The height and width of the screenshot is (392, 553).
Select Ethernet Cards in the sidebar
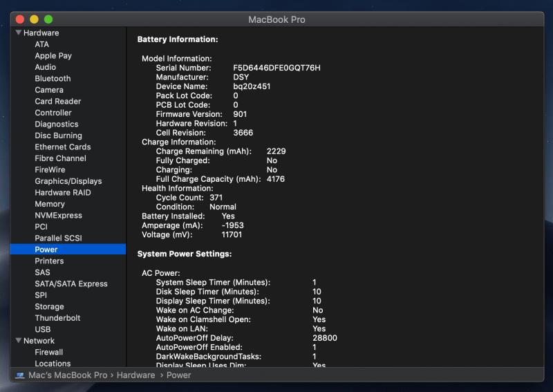63,147
